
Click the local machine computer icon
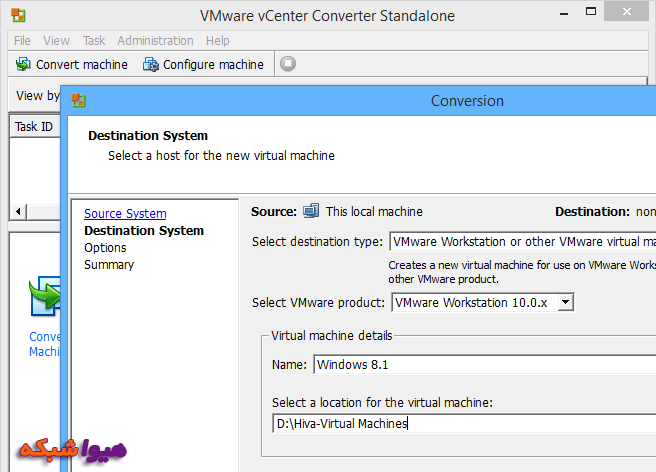[x=311, y=211]
